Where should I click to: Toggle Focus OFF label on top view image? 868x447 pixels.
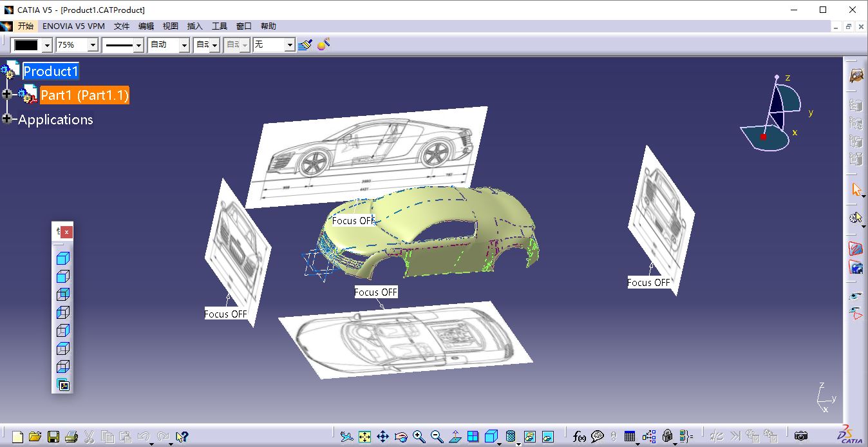point(376,292)
